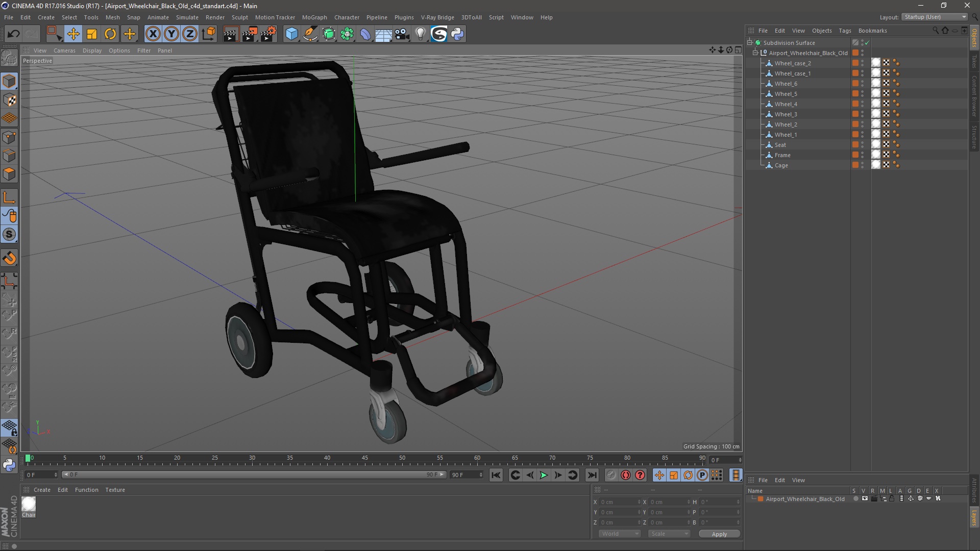Click the timeline range slider bar
980x551 pixels.
click(x=254, y=474)
